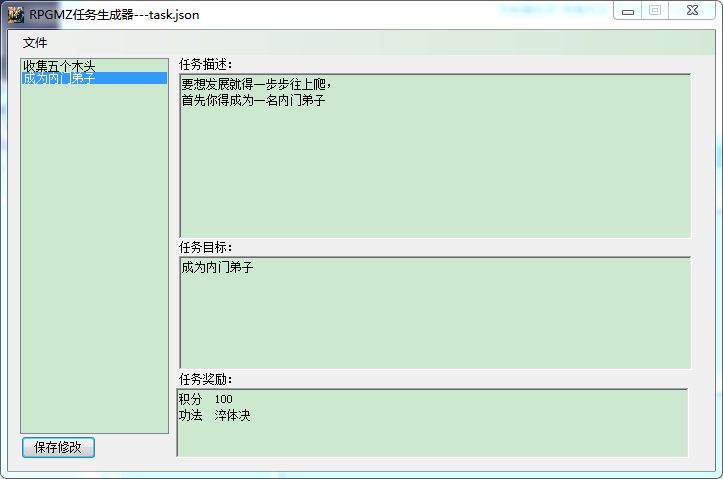Click the 保存修改 button
723x479 pixels.
click(x=58, y=447)
